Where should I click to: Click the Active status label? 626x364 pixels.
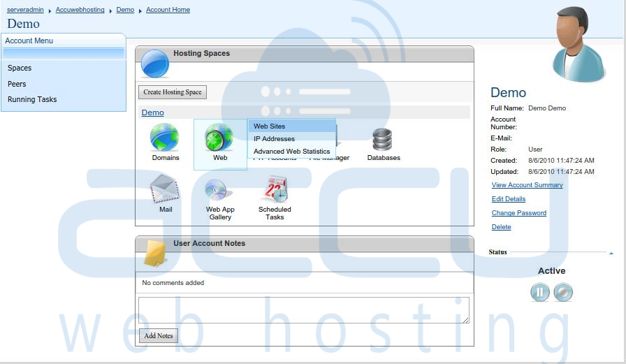tap(551, 270)
